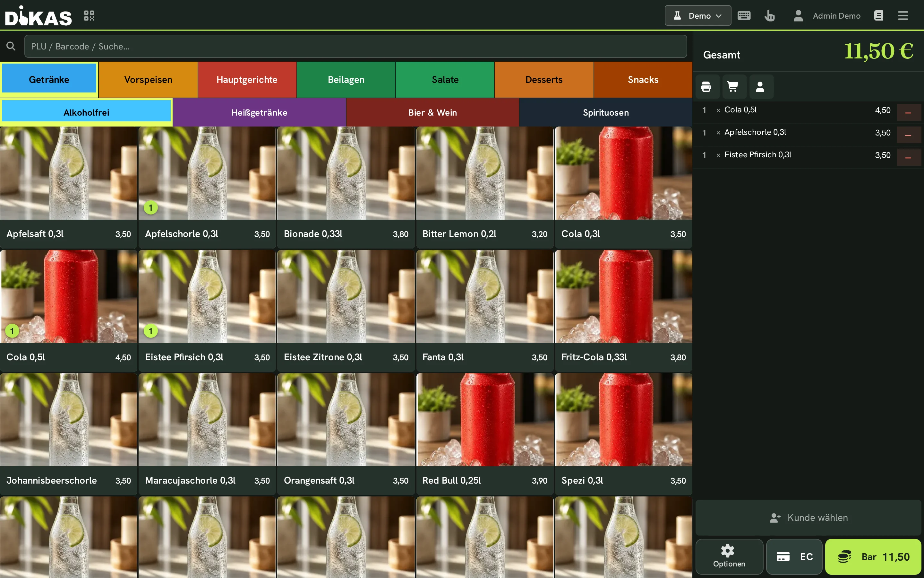924x578 pixels.
Task: Open the QR code grid icon
Action: click(89, 16)
